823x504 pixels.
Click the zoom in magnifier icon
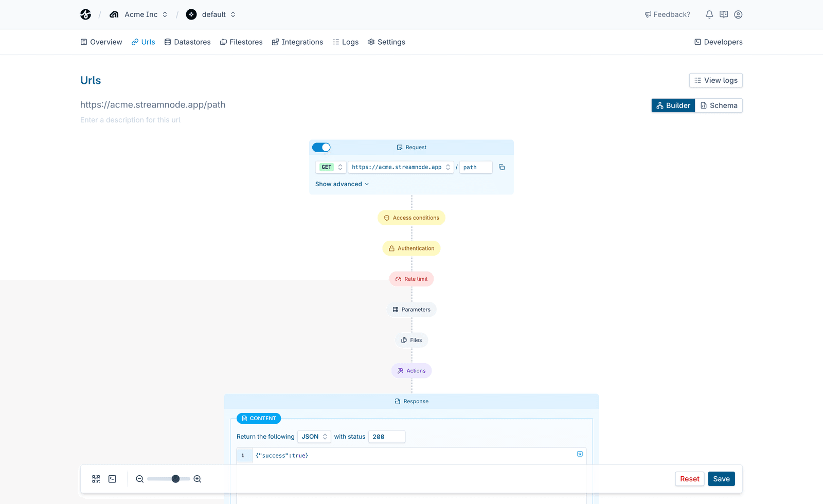[x=198, y=479]
